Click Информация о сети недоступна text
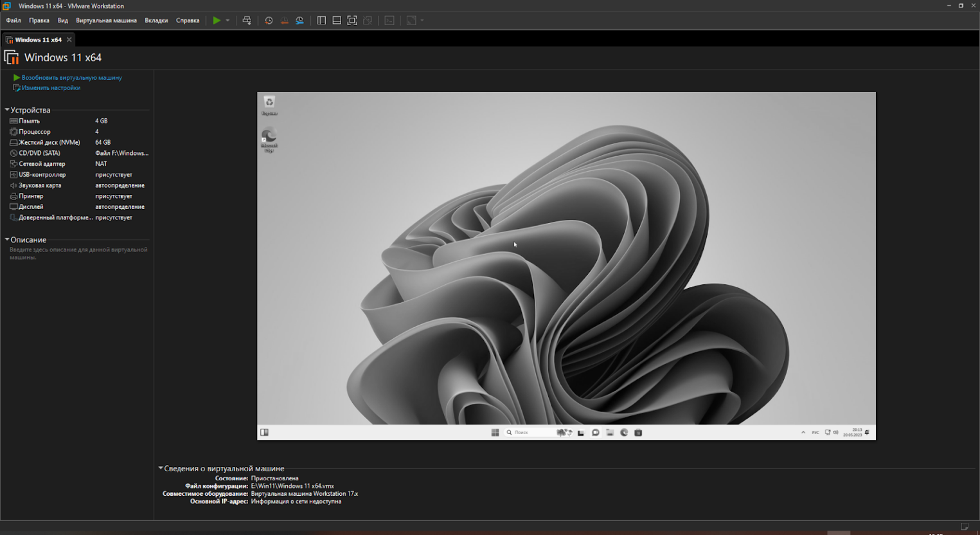980x535 pixels. (x=296, y=502)
